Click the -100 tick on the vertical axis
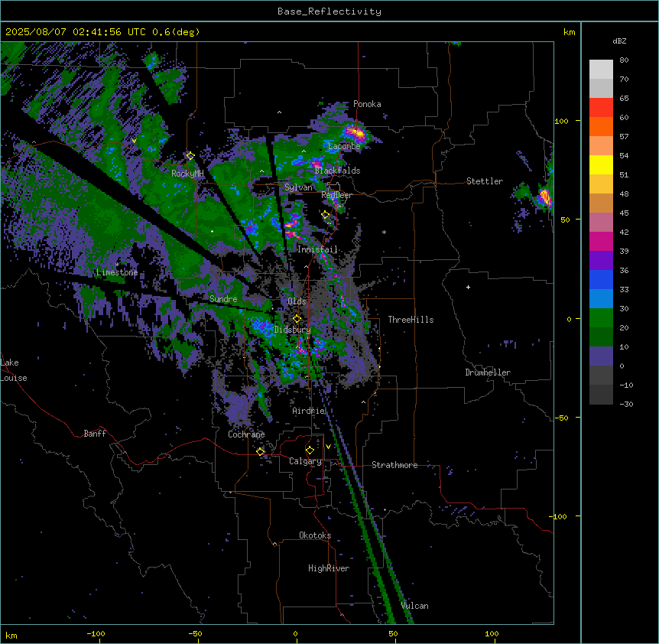 (559, 516)
